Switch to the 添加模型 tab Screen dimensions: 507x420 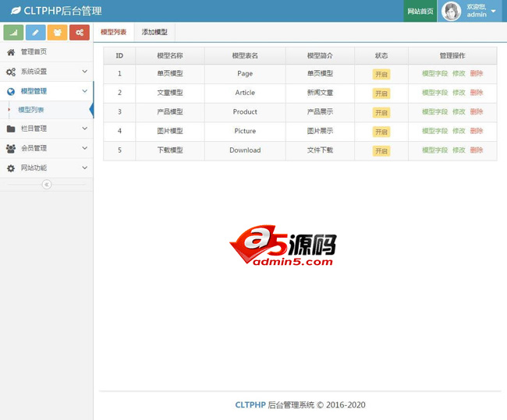coord(154,32)
